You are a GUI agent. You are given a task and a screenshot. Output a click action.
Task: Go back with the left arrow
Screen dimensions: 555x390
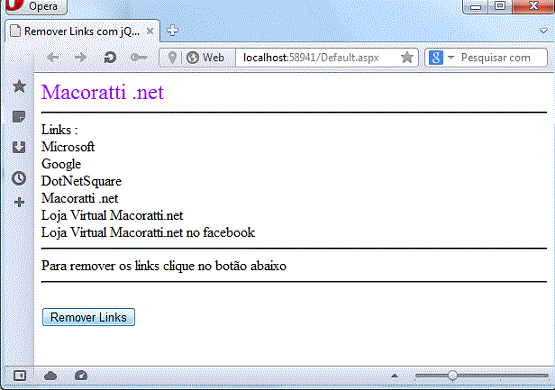point(53,57)
